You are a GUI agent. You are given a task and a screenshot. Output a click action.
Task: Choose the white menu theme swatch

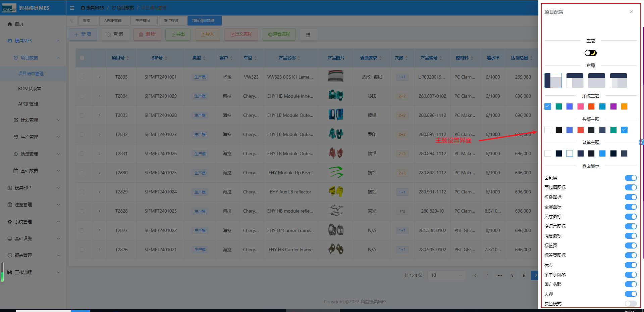(x=548, y=153)
